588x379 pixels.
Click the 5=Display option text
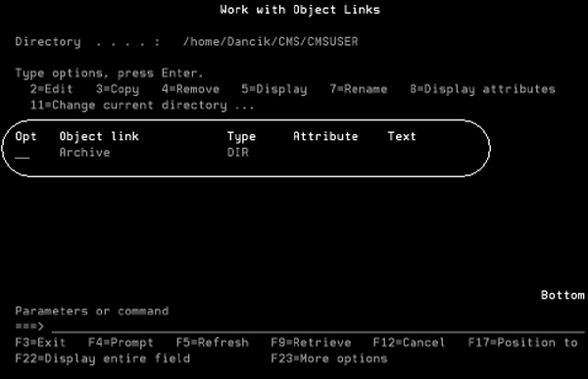274,89
